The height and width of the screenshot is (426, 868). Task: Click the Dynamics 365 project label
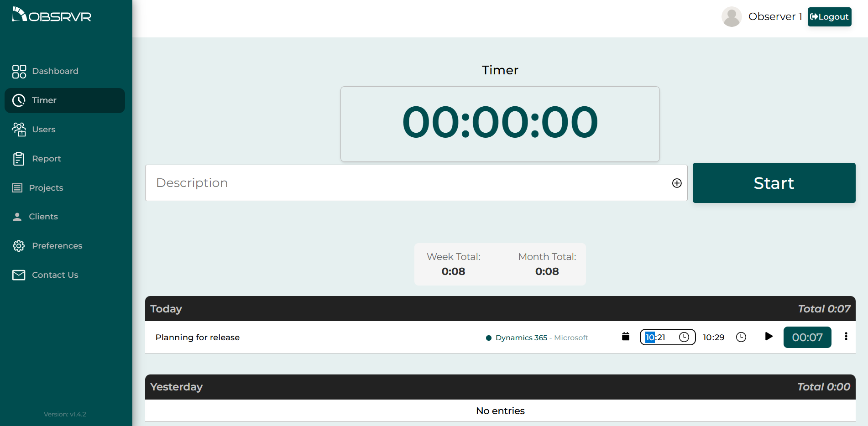(521, 338)
